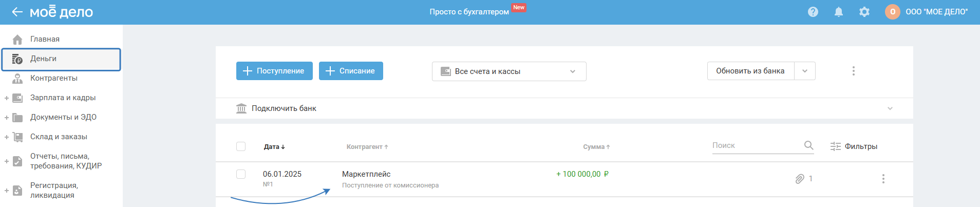
Task: Go to 'Главная' in the sidebar
Action: [45, 39]
